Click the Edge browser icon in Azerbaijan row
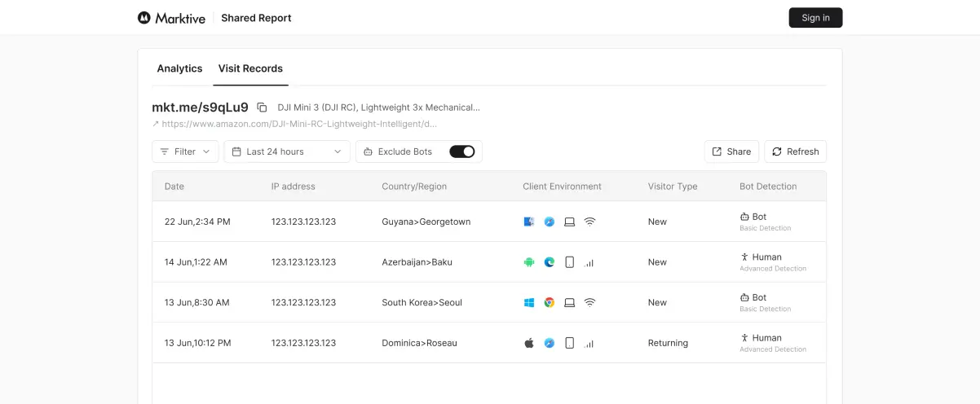This screenshot has height=404, width=980. pos(550,262)
